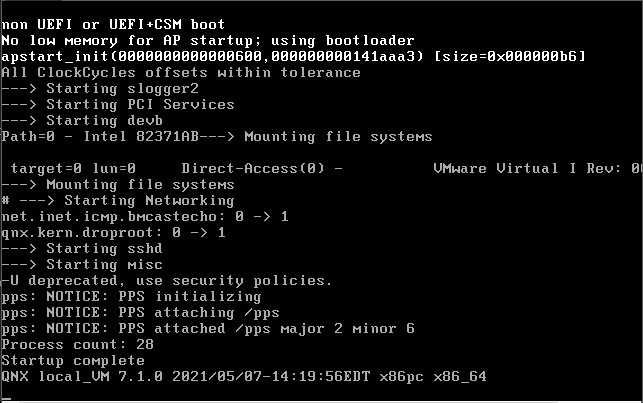Click the 'qnx.kern.droproot: 0 -> 1' line
The width and height of the screenshot is (643, 403).
[114, 232]
